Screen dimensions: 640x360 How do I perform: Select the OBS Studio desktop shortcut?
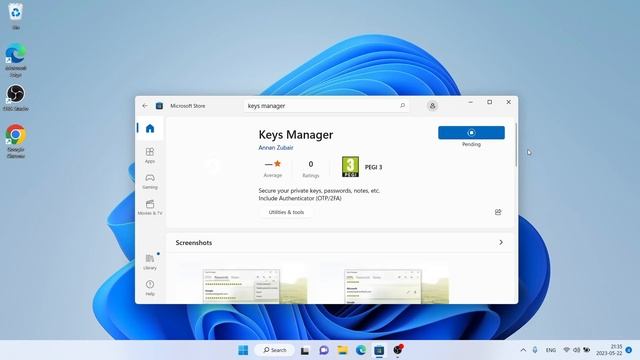tap(16, 98)
